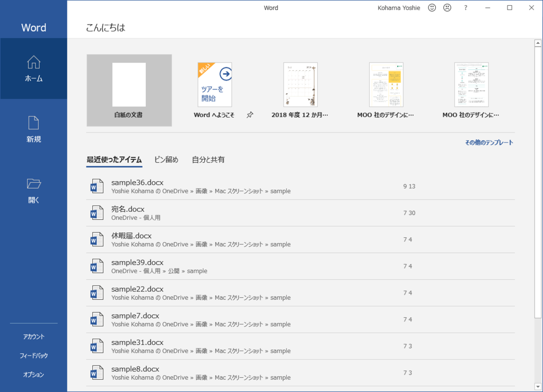Start the ツアーを開始 welcome tour template
543x392 pixels.
[215, 85]
